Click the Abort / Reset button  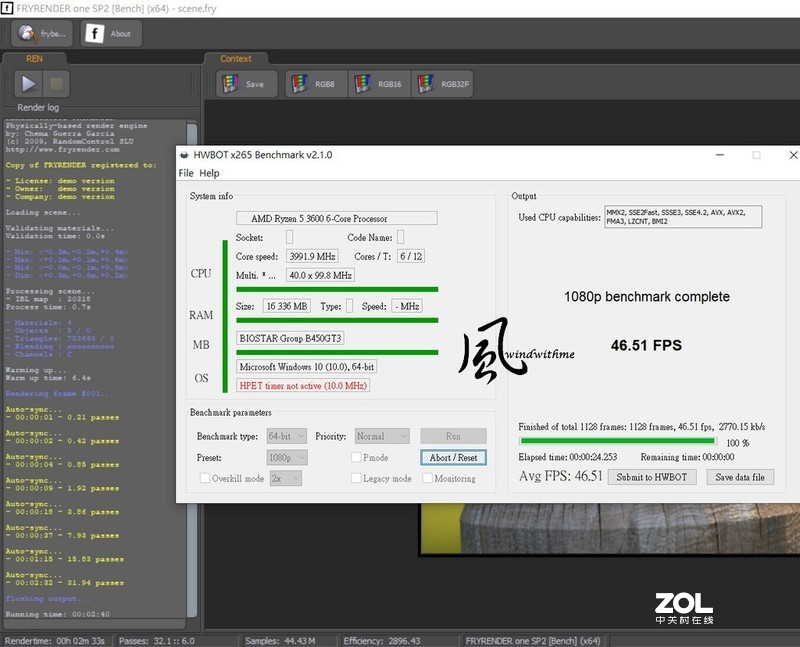click(452, 457)
